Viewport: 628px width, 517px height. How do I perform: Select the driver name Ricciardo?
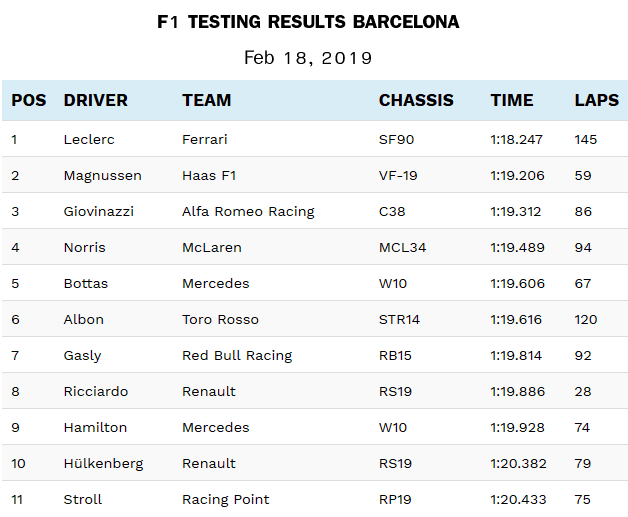pyautogui.click(x=96, y=391)
